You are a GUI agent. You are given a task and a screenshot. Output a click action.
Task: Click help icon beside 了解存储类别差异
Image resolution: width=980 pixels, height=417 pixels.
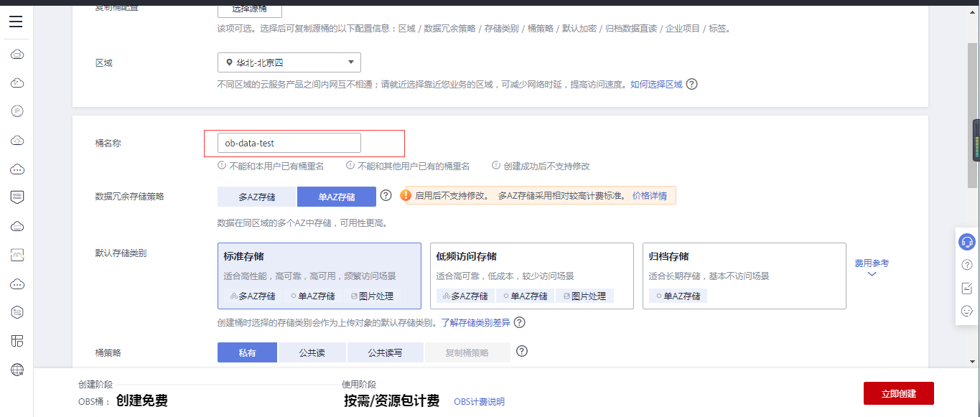point(520,322)
